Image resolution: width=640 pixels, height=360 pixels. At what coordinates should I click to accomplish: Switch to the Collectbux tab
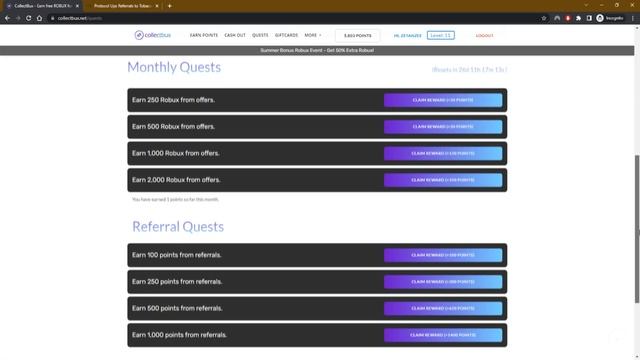pos(43,6)
